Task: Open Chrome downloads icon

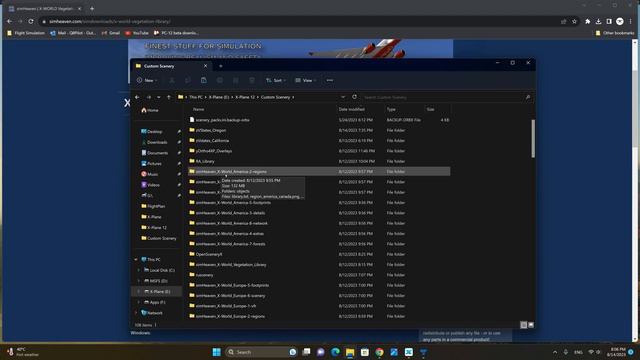Action: pyautogui.click(x=598, y=21)
